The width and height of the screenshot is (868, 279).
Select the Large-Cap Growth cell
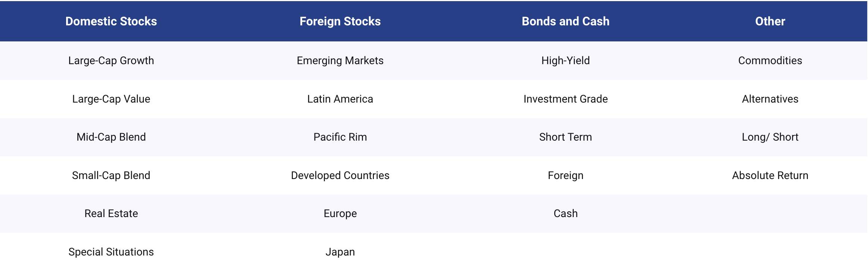click(111, 60)
